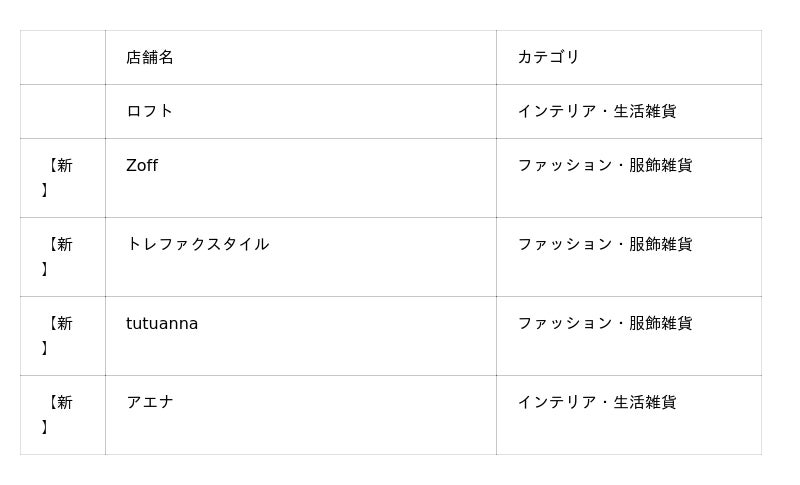Click the category cell in tutuanna row

604,323
